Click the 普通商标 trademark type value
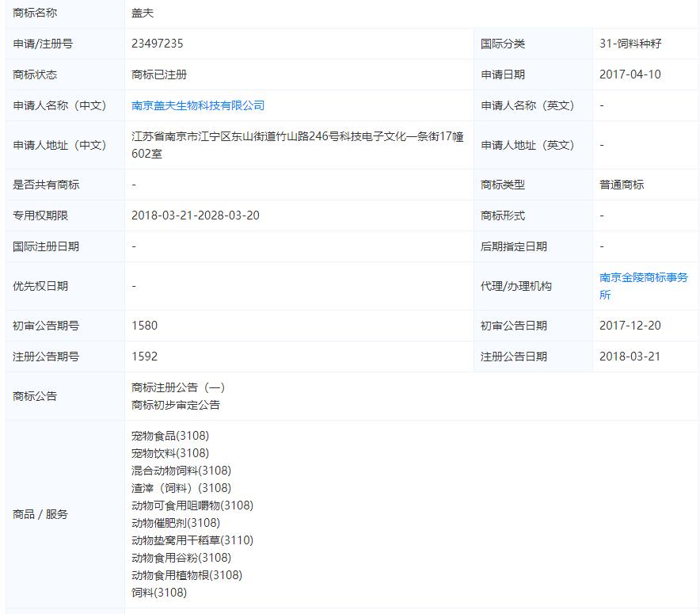This screenshot has height=614, width=700. [622, 185]
